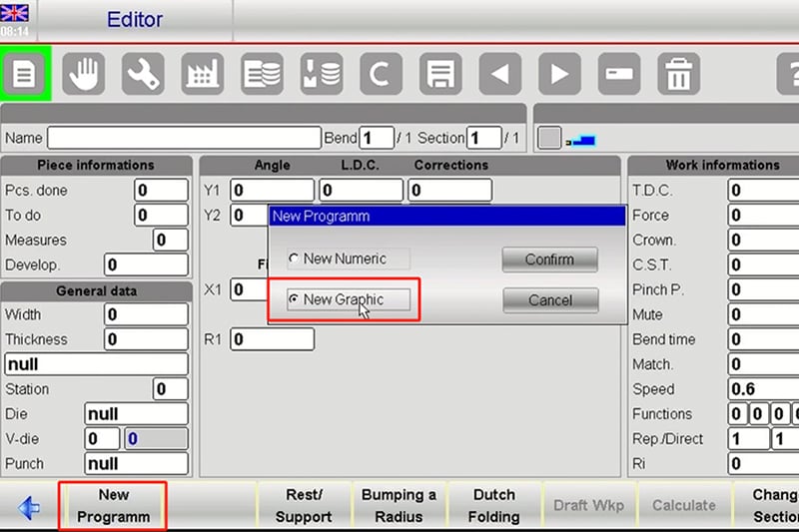Click the R1 value field

(272, 339)
